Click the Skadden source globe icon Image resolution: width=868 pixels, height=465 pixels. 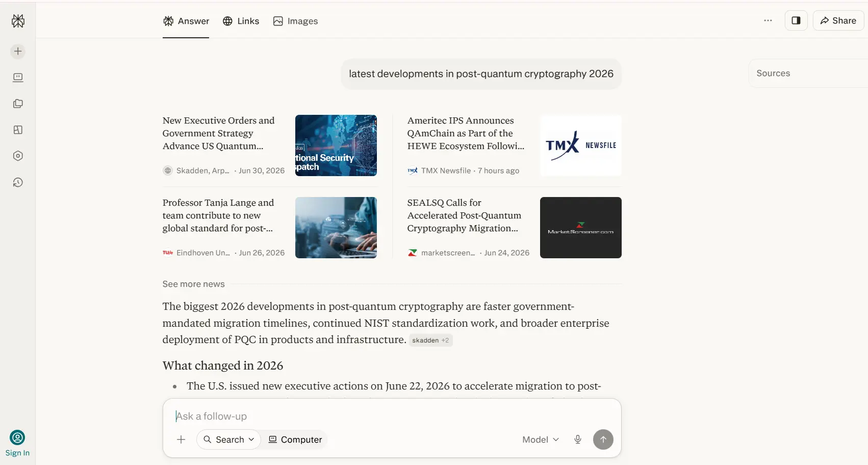(168, 170)
